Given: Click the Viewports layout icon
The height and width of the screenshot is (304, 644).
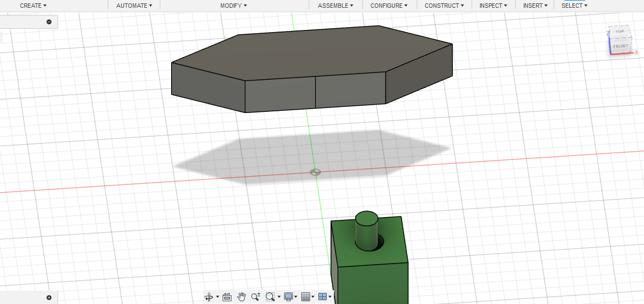Looking at the screenshot, I should [322, 297].
